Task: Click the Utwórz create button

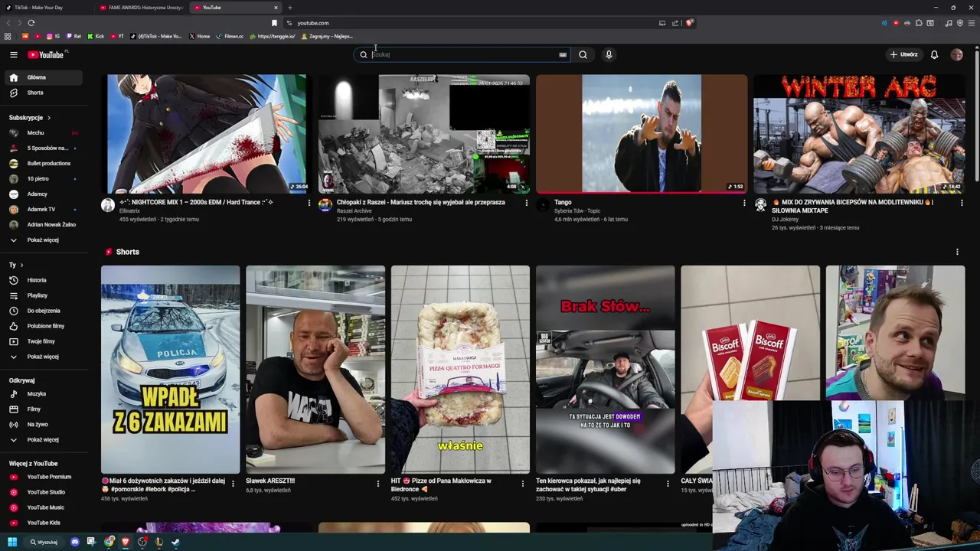Action: click(x=903, y=54)
